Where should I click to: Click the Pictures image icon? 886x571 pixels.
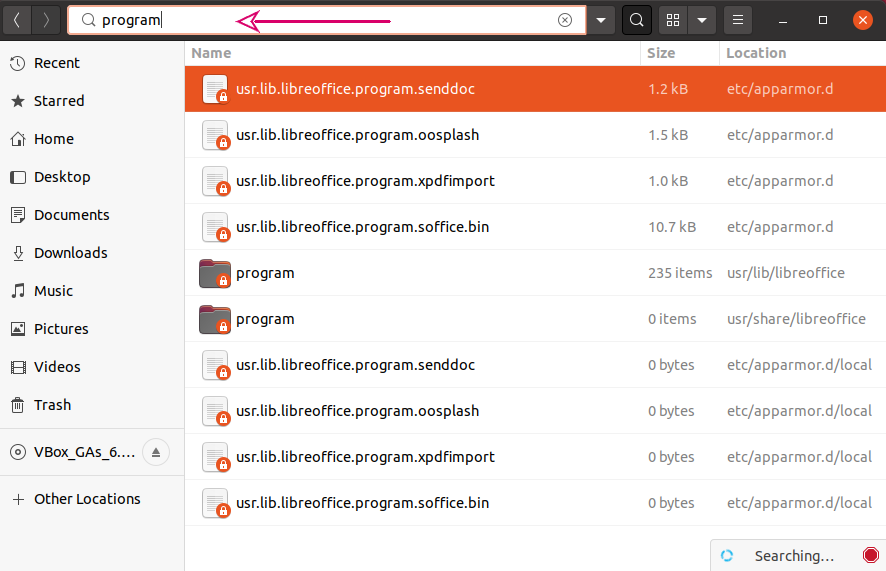click(x=18, y=329)
